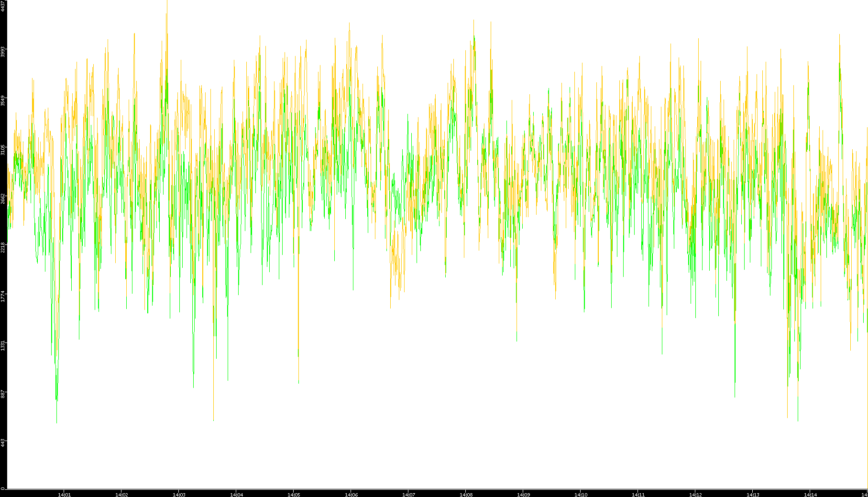Screen dimensions: 868x497
Task: Click the 14:01 time axis label
Action: 64,495
